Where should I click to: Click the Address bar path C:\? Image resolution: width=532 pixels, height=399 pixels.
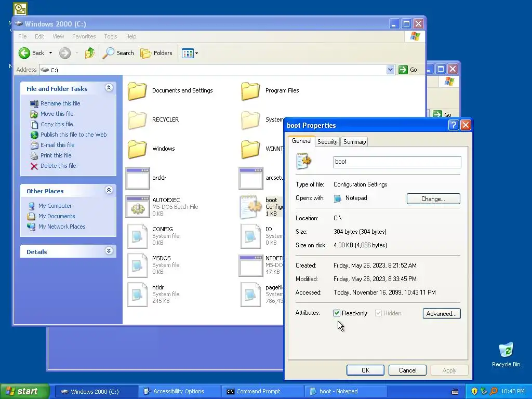[x=54, y=70]
